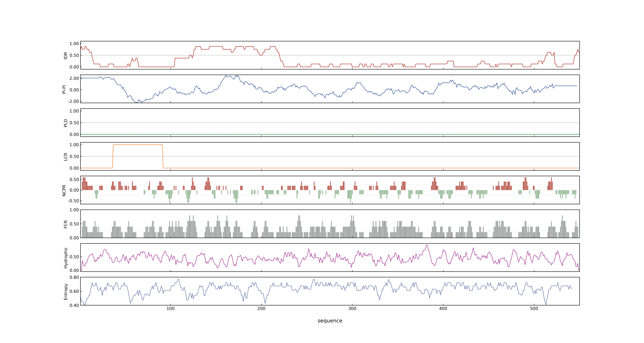The image size is (644, 343).
Task: Click the x-axis tick label 300
Action: 352,309
